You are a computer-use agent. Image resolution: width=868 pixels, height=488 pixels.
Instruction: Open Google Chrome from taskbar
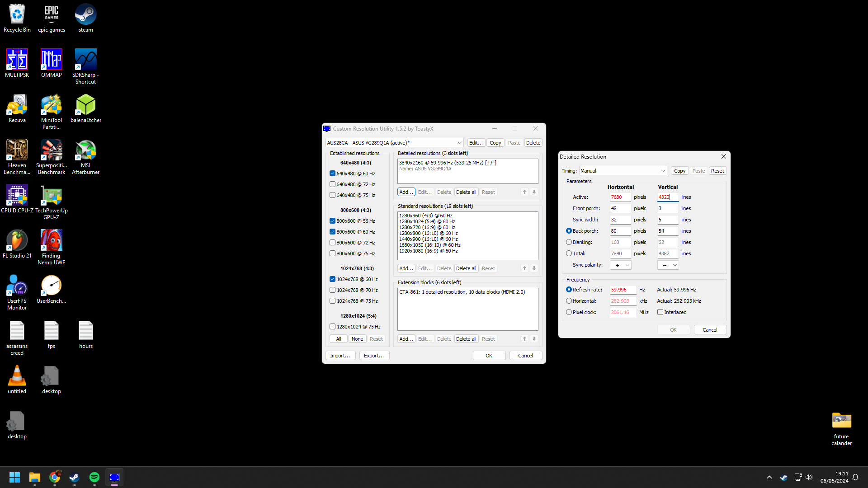[x=55, y=477]
